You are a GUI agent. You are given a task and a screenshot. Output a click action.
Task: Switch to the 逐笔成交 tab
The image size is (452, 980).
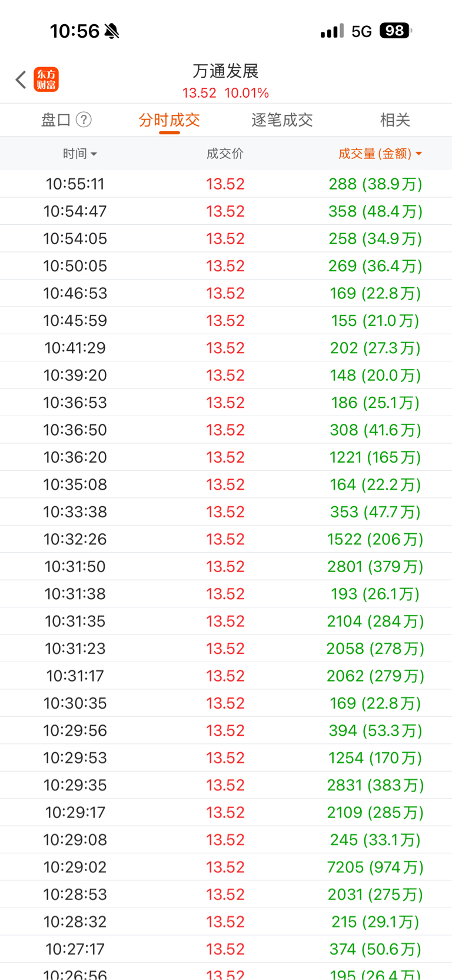click(x=282, y=120)
